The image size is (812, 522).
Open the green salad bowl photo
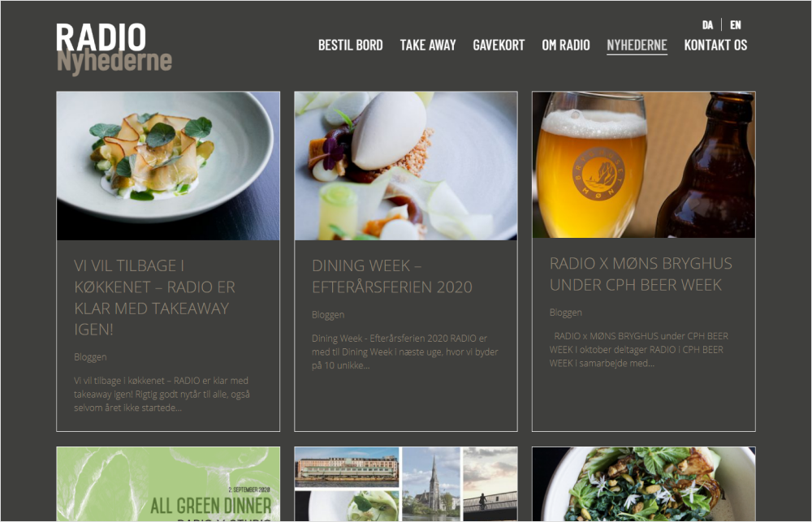click(644, 484)
